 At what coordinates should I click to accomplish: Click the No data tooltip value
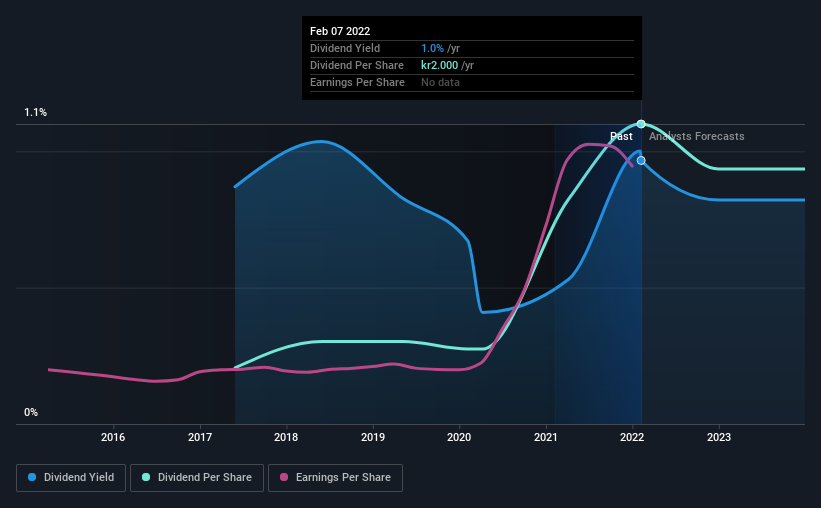(x=440, y=82)
